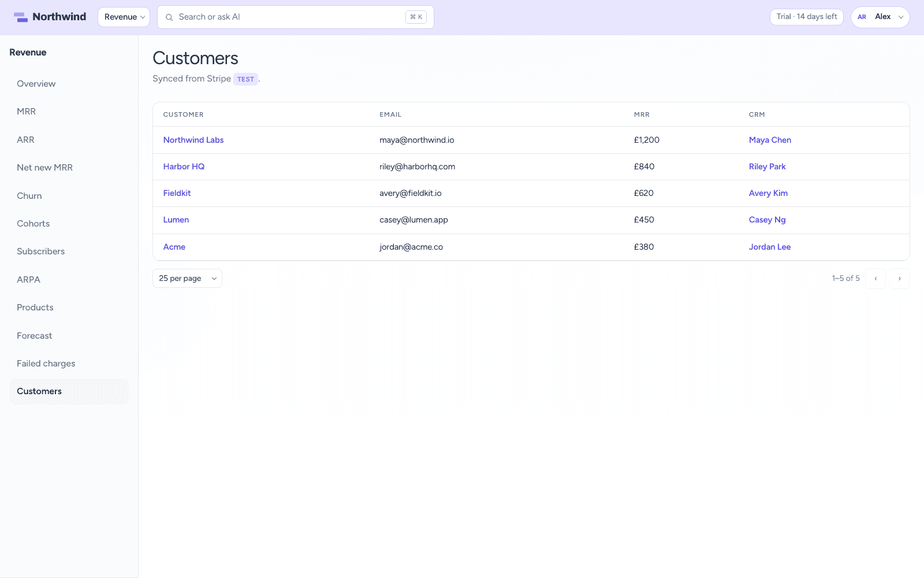
Task: Click the Revenue sidebar heading
Action: [28, 53]
